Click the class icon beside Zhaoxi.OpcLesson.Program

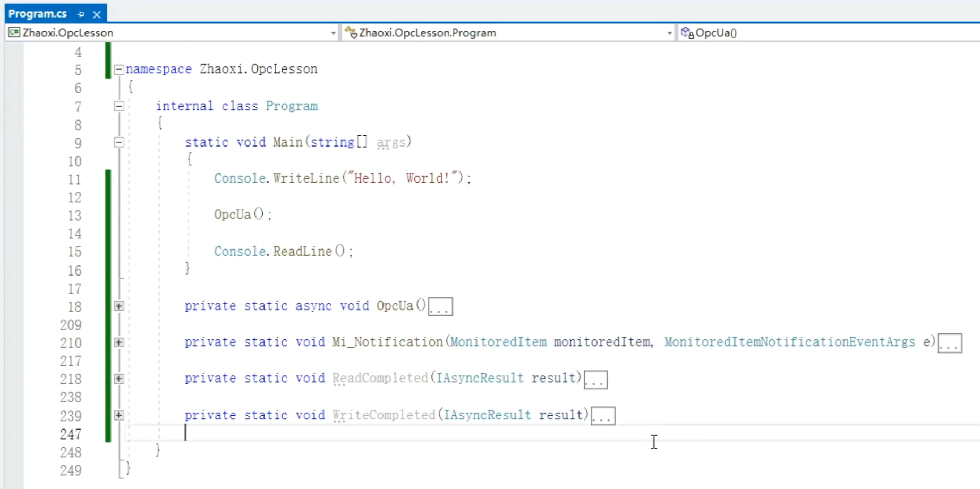pyautogui.click(x=351, y=33)
